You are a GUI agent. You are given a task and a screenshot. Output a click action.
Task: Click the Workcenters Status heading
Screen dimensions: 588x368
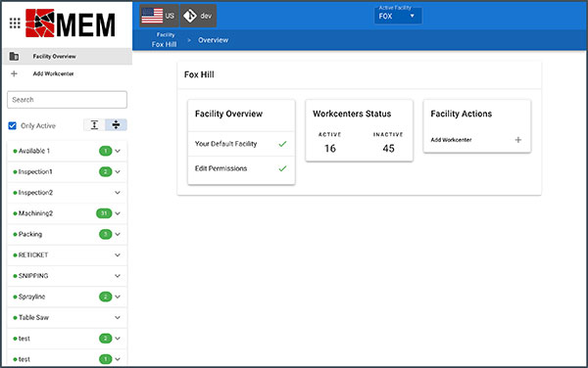(352, 114)
